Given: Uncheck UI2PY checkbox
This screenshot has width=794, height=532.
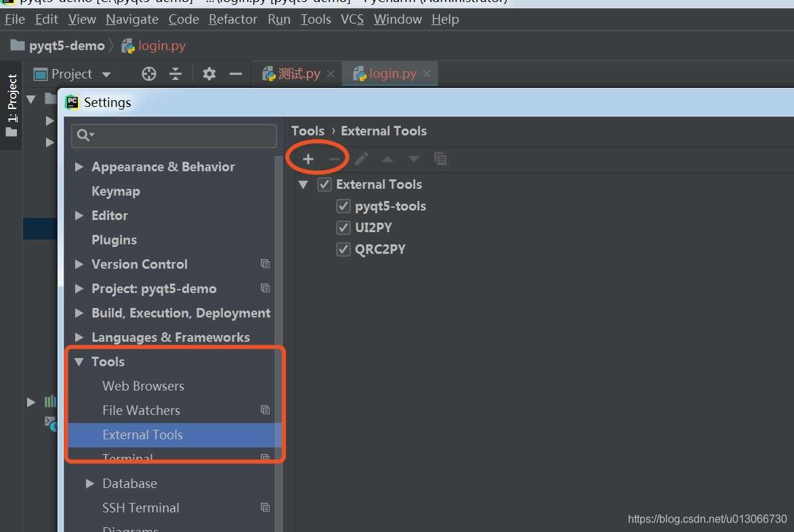Looking at the screenshot, I should (x=343, y=227).
